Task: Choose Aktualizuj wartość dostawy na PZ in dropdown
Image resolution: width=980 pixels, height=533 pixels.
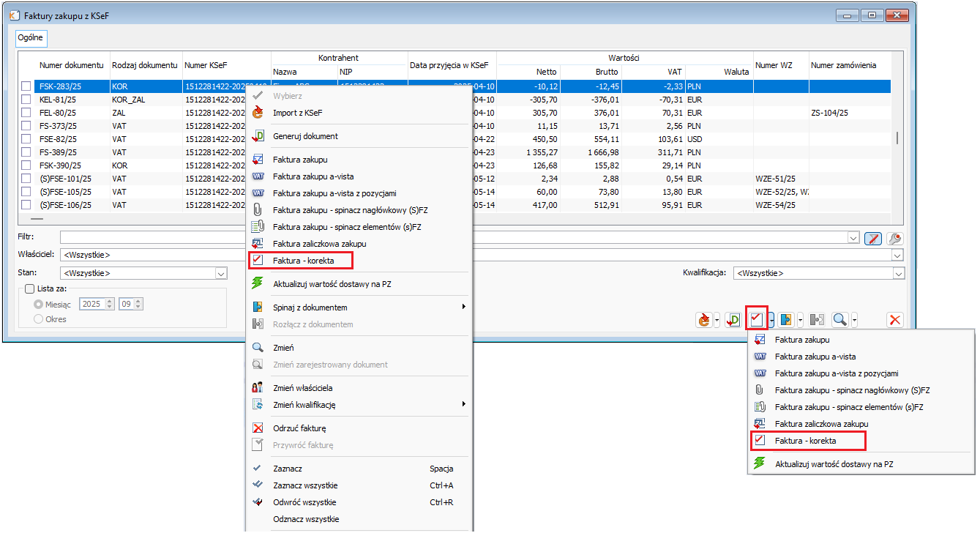Action: click(x=834, y=464)
